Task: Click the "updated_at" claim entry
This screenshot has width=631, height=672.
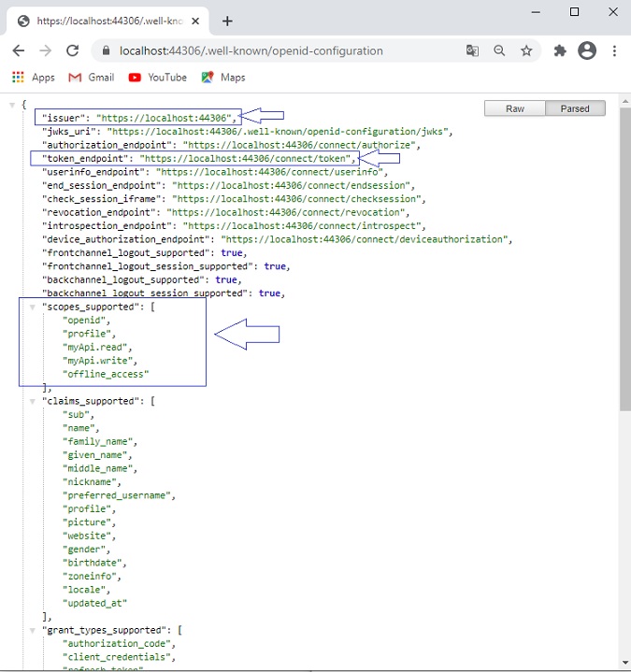Action: [94, 603]
